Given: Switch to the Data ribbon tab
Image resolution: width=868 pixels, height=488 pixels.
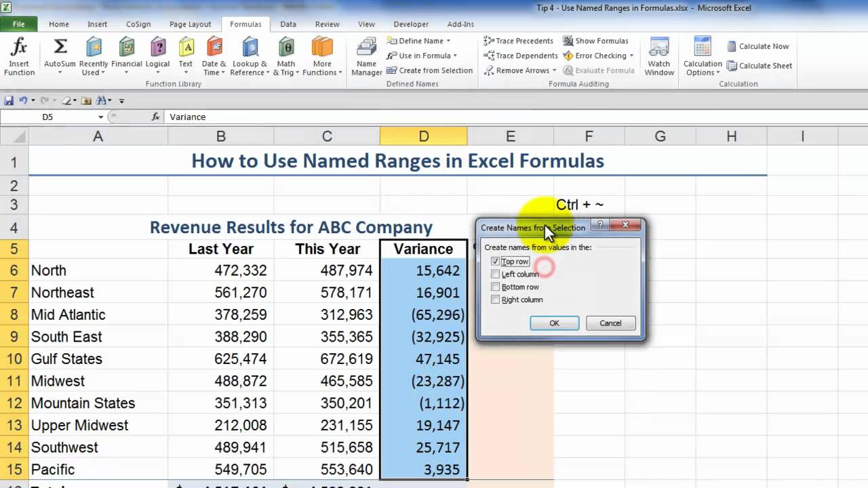Looking at the screenshot, I should [x=288, y=24].
